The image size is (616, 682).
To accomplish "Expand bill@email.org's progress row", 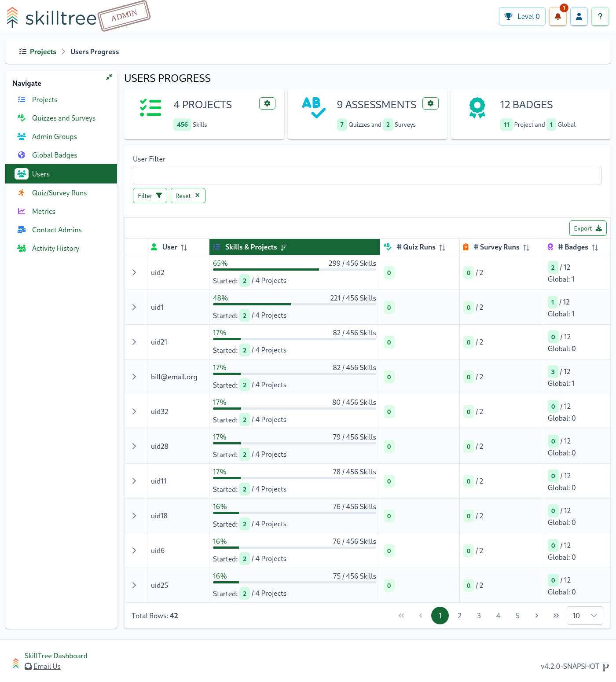I will tap(135, 377).
